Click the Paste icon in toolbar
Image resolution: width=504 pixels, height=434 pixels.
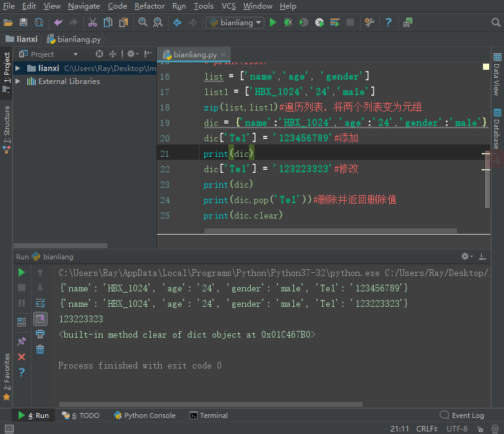pos(124,22)
